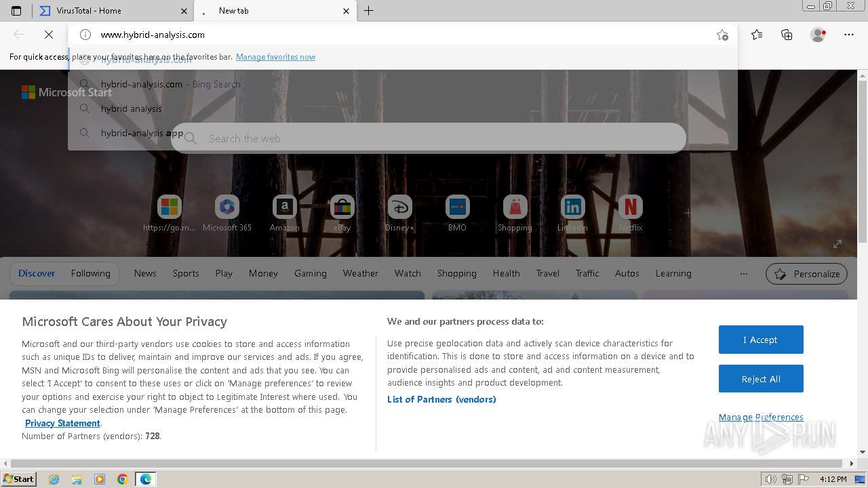Viewport: 868px width, 488px height.
Task: Open the News category
Action: pos(145,273)
